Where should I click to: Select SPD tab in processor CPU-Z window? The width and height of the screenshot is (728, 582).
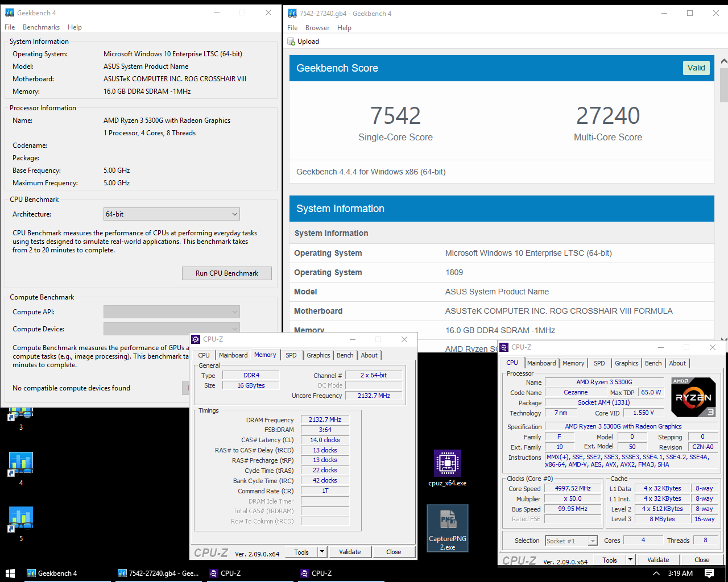[599, 363]
